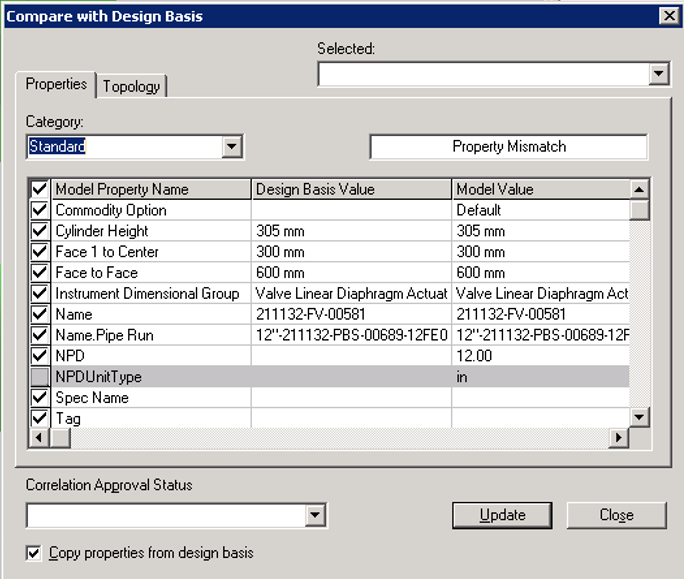This screenshot has height=579, width=686.
Task: Check the NPDUnitType row checkbox
Action: coord(40,376)
